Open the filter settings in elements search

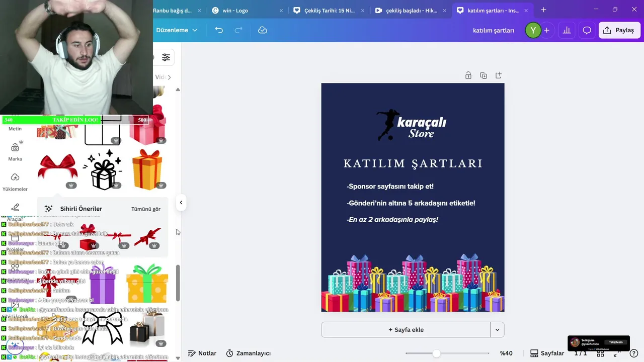pyautogui.click(x=166, y=57)
